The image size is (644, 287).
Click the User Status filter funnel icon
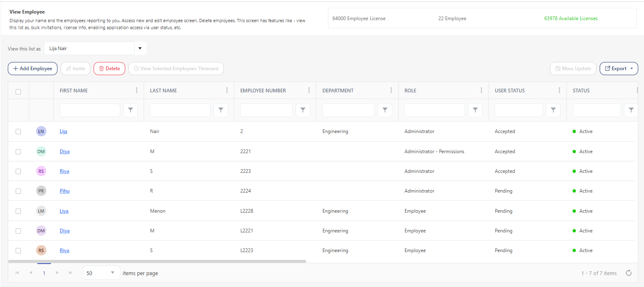[x=553, y=110]
